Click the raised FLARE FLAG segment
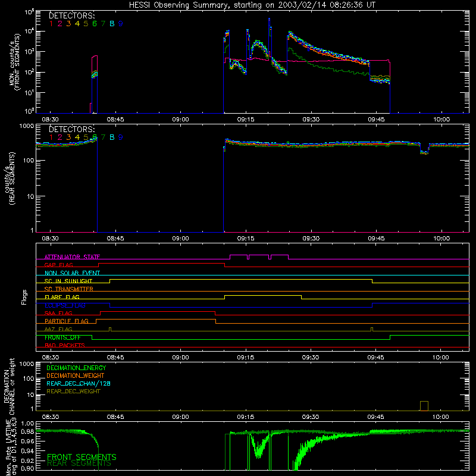The width and height of the screenshot is (476, 476). (x=263, y=295)
